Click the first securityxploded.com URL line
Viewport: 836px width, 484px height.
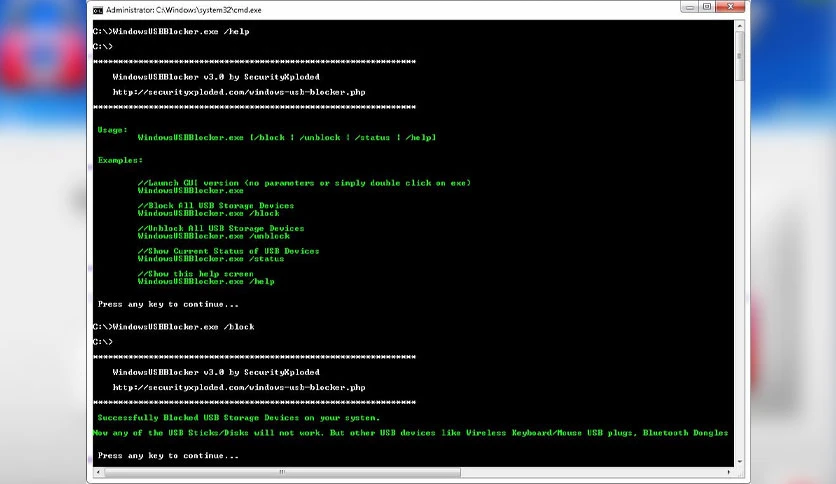239,92
